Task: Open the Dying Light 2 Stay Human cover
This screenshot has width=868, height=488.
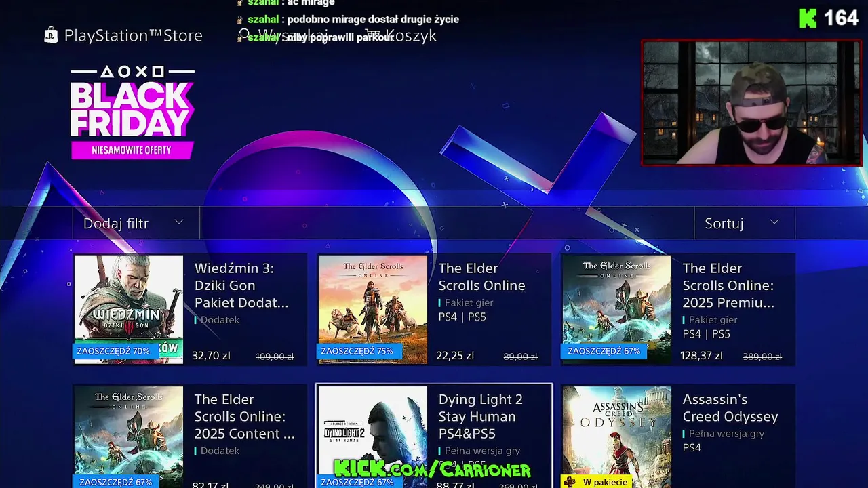Action: tap(373, 437)
